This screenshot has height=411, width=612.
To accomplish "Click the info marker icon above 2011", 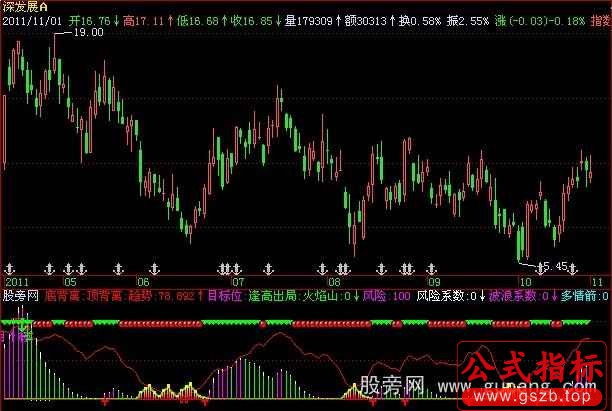I will [x=10, y=268].
